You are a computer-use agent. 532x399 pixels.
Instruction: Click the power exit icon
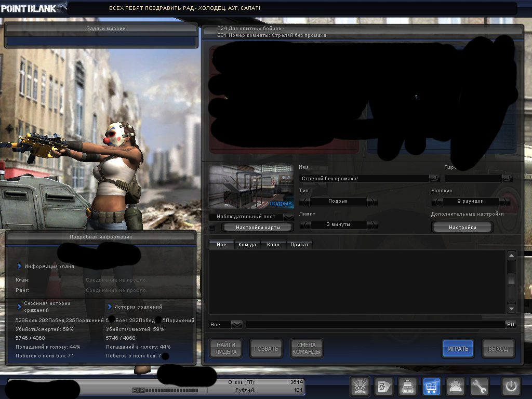click(511, 387)
